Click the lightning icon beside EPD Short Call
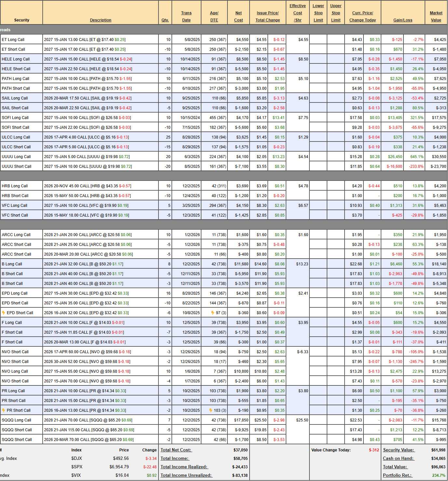This screenshot has height=481, width=448. pos(4,313)
